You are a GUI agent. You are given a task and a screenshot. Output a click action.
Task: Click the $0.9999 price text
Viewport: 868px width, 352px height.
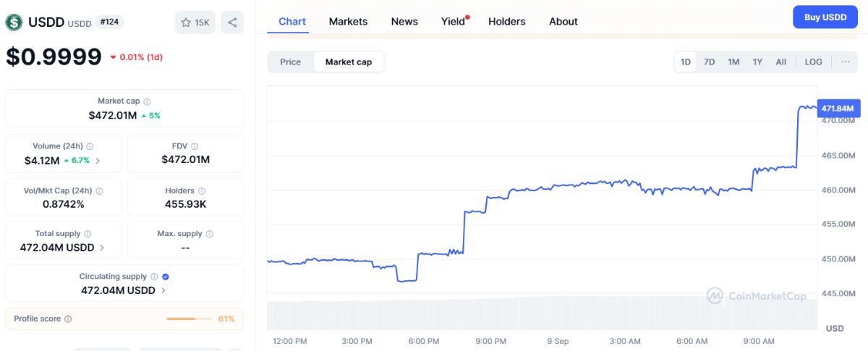(x=54, y=57)
